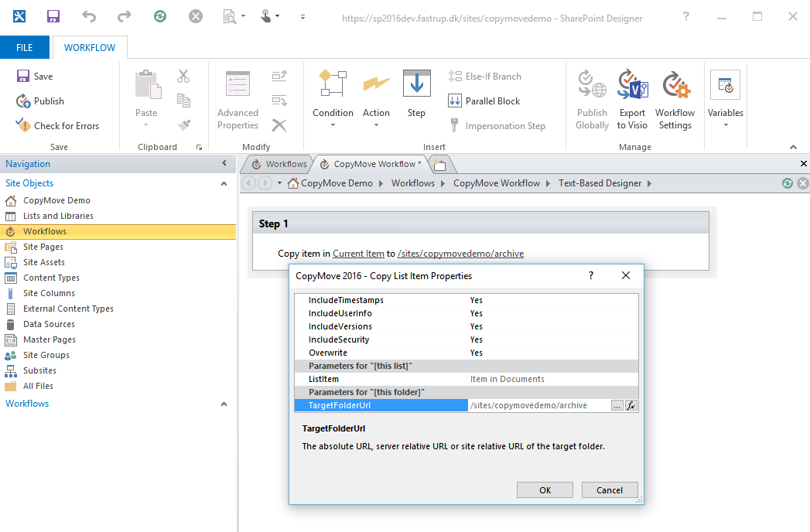Screen dimensions: 810x532
Task: Open the Condition dropdown
Action: coord(333,118)
